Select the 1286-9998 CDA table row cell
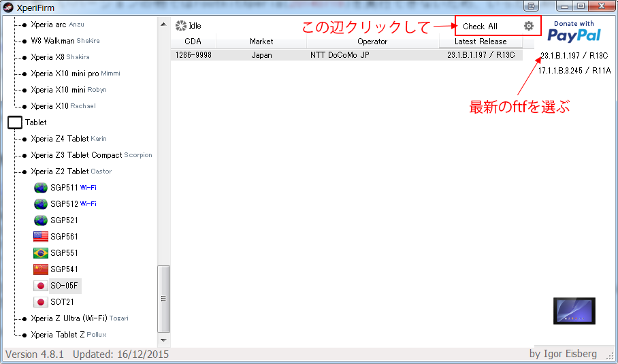 pos(193,55)
